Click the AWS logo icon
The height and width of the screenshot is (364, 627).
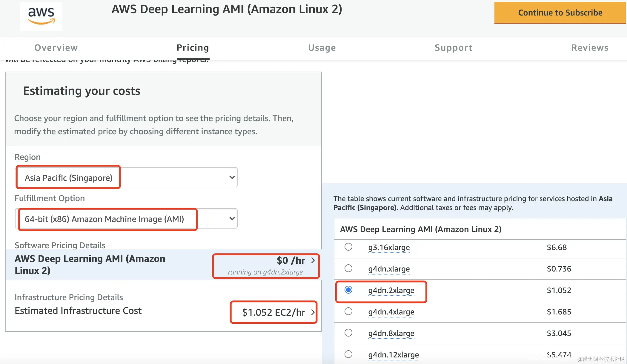click(x=41, y=16)
